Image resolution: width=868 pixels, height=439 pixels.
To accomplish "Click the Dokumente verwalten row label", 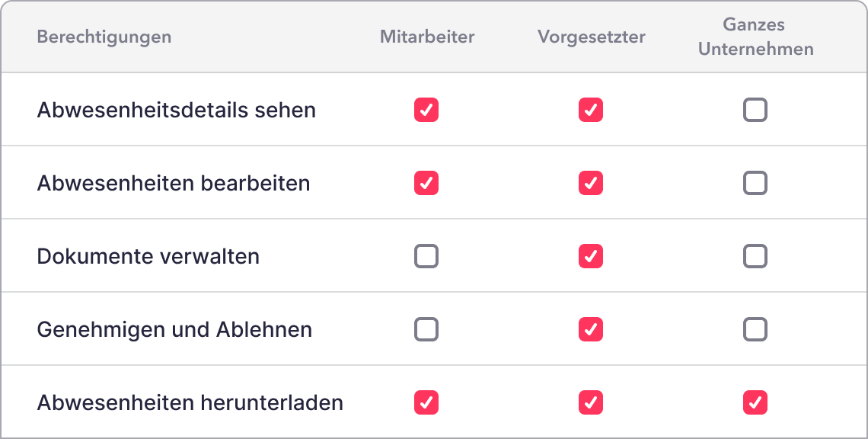I will [148, 257].
